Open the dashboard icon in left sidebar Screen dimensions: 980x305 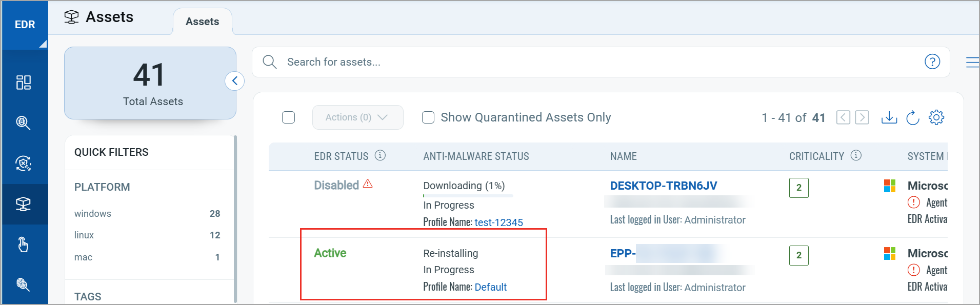coord(24,83)
